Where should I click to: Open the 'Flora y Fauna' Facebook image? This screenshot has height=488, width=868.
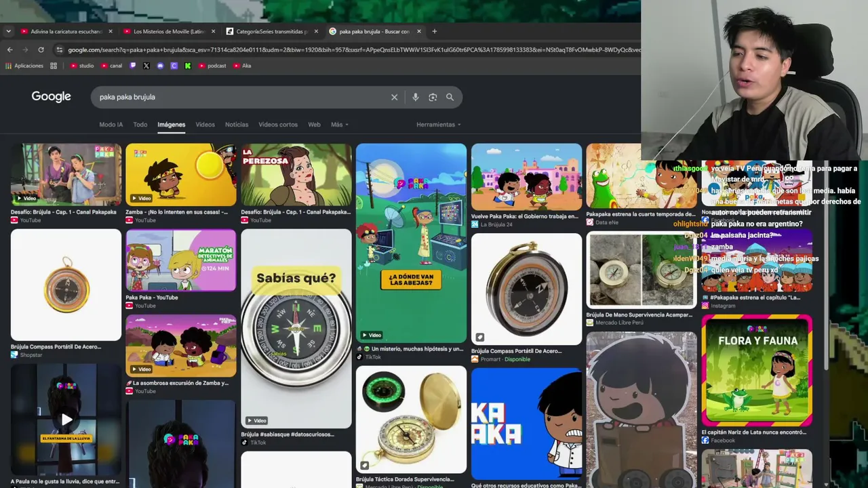[757, 370]
